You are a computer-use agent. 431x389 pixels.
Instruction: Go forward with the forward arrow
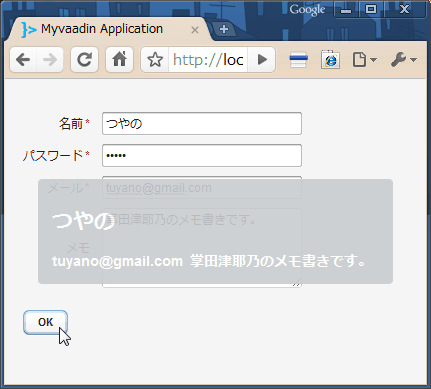point(50,60)
